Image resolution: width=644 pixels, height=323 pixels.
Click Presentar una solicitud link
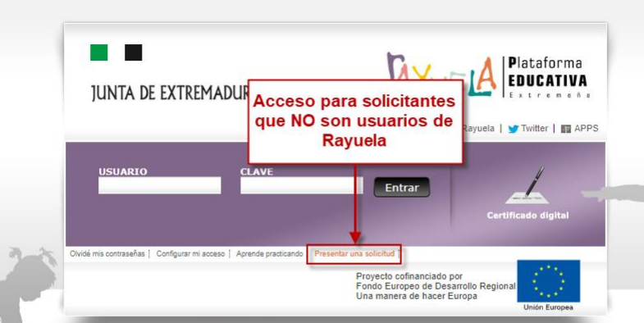click(354, 253)
